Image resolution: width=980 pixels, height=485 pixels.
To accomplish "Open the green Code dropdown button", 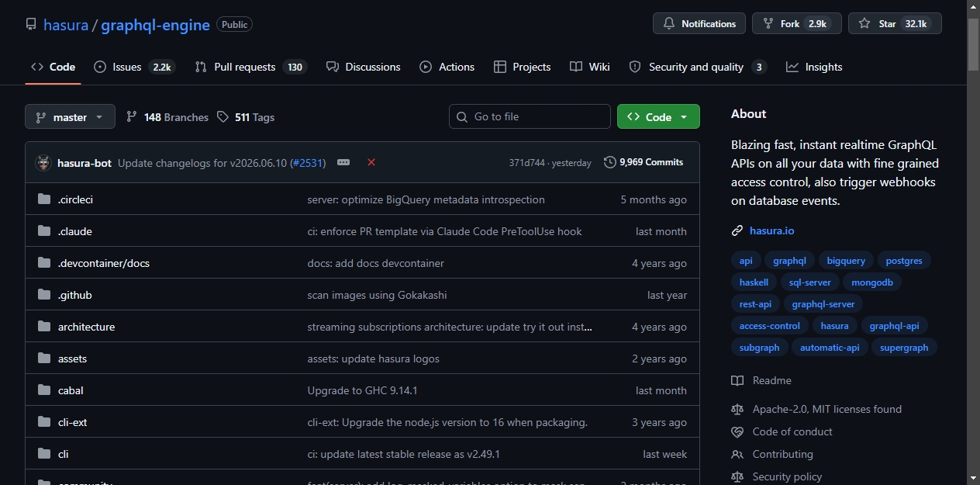I will click(x=658, y=116).
